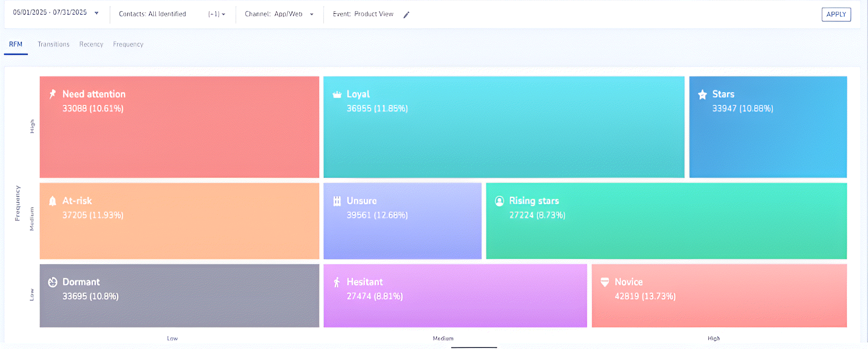Switch to the Transitions tab
Screen dimensions: 868x349
[54, 44]
